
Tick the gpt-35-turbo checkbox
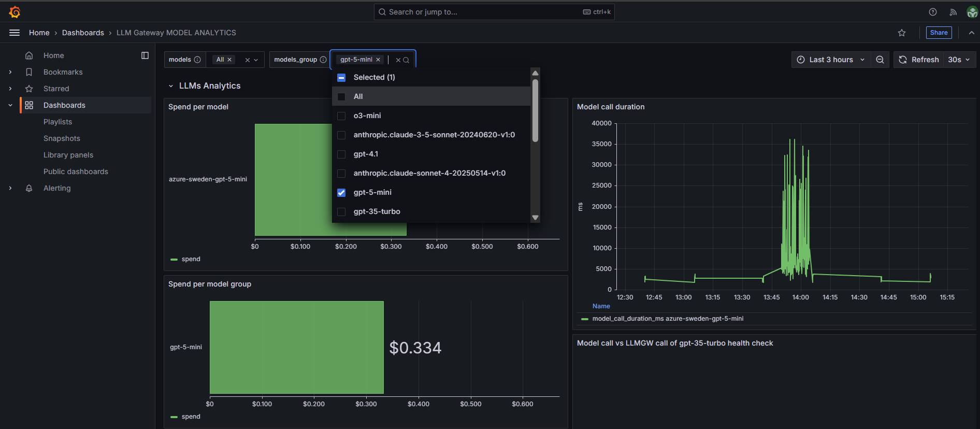coord(341,212)
